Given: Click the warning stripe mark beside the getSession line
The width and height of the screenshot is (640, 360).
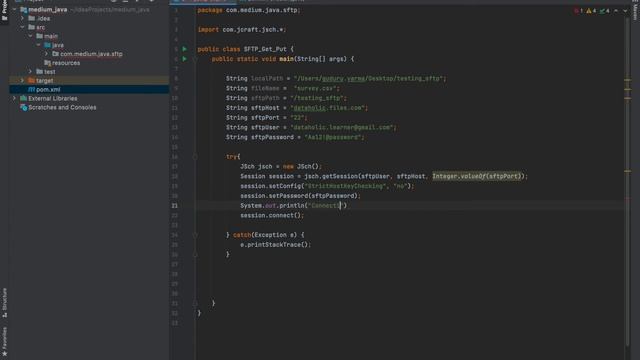Looking at the screenshot, I should click(628, 171).
